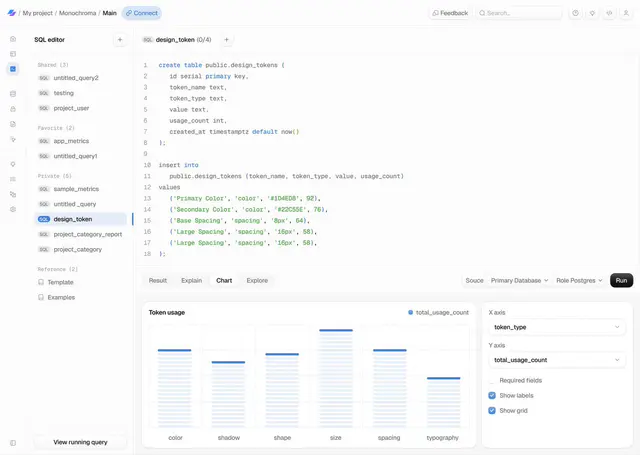Image resolution: width=640 pixels, height=455 pixels.
Task: Select design_token in Private list
Action: (x=80, y=219)
